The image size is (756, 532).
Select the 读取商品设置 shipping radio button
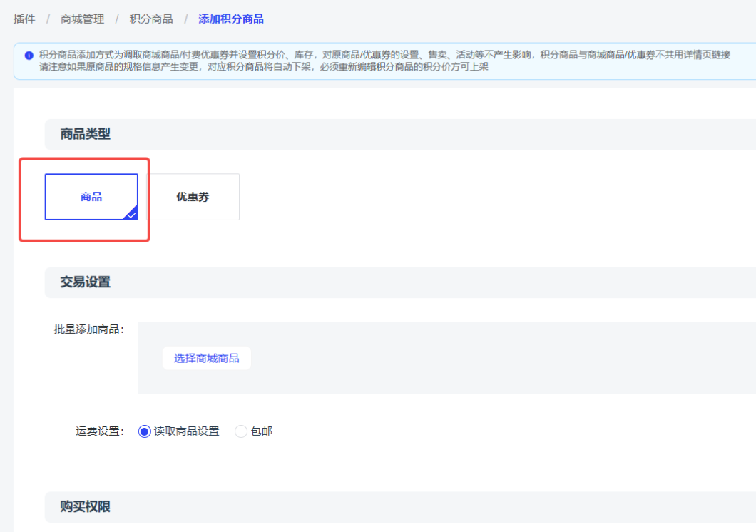pyautogui.click(x=145, y=431)
